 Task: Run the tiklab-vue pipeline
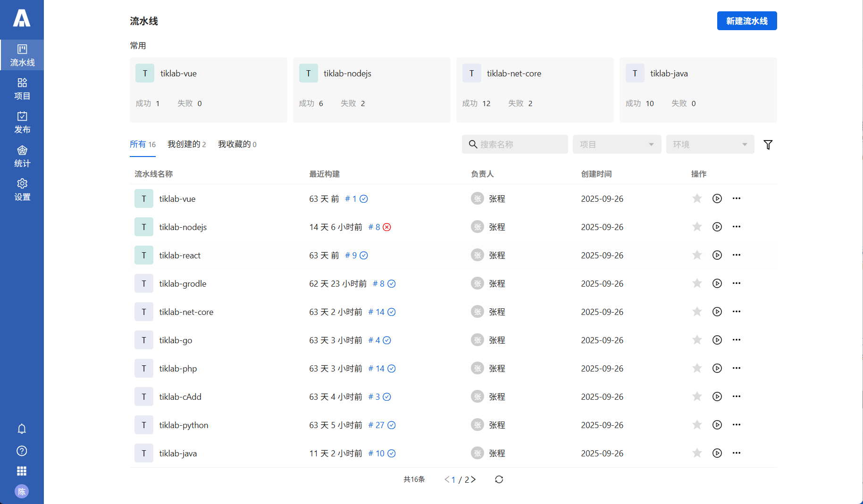(717, 198)
